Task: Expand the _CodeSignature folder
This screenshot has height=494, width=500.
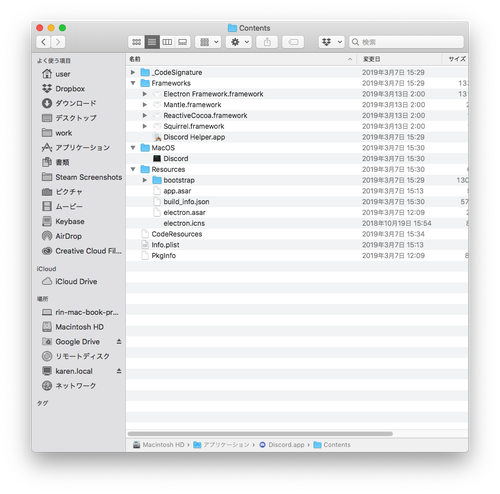Action: tap(133, 72)
